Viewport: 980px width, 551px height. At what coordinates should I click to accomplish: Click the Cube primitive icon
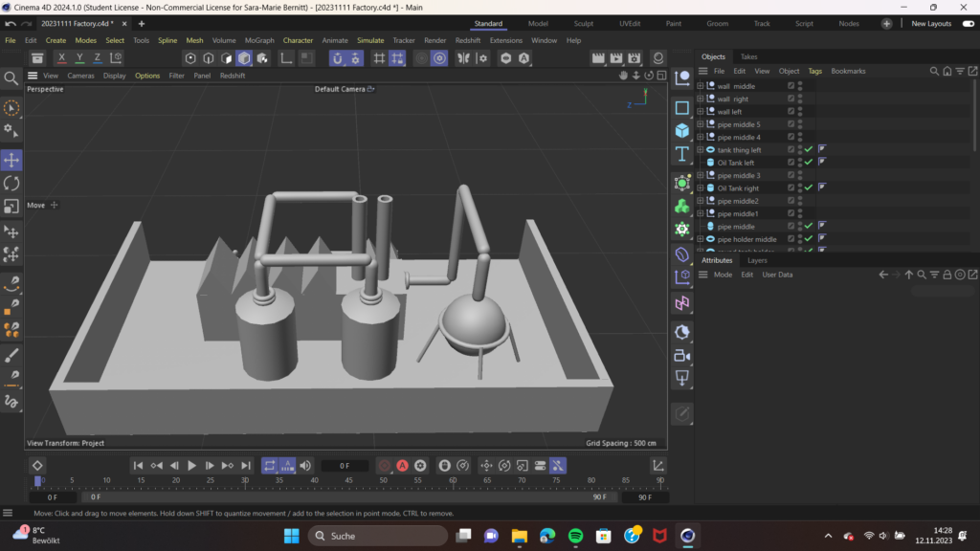coord(682,130)
